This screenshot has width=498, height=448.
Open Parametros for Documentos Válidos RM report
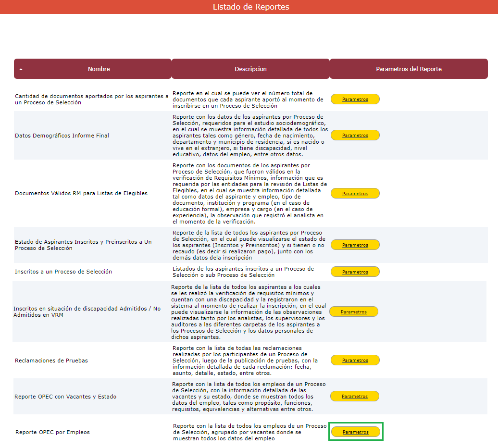[x=355, y=193]
